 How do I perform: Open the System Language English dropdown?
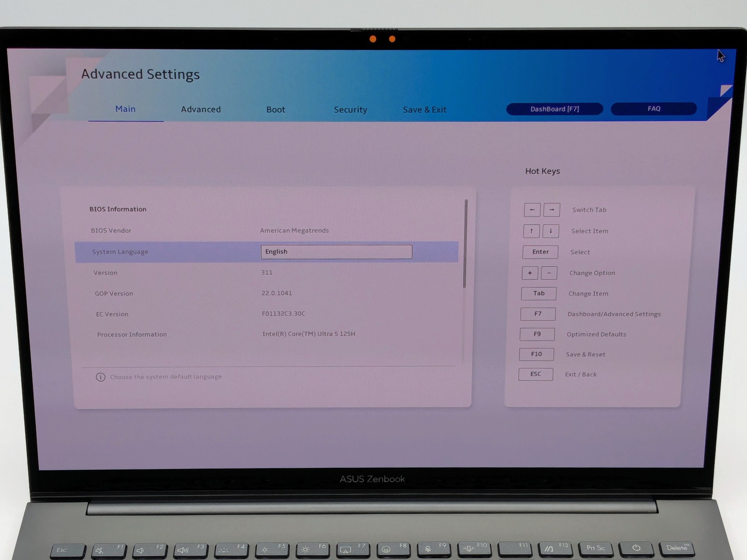point(336,252)
